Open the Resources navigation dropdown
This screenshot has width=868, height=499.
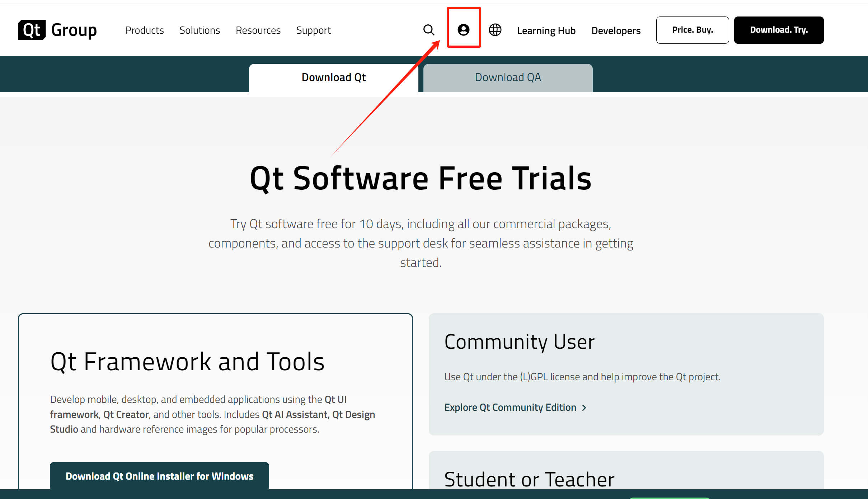click(258, 30)
